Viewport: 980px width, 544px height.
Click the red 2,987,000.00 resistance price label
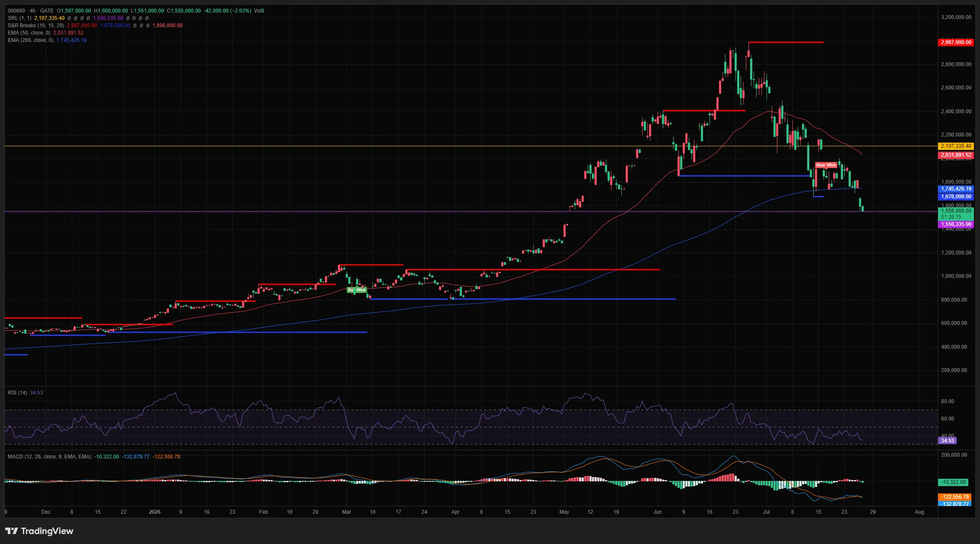click(x=956, y=42)
